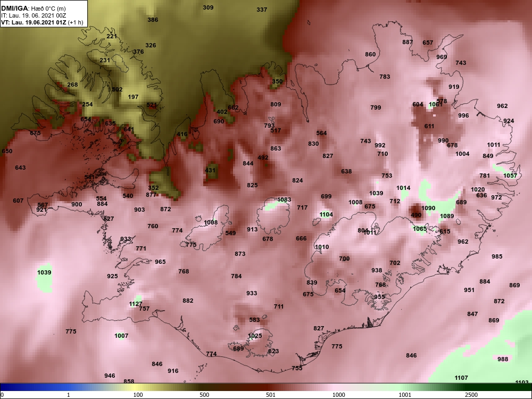Screen dimensions: 532x399
Task: Click the map value 1014
Action: click(x=403, y=188)
